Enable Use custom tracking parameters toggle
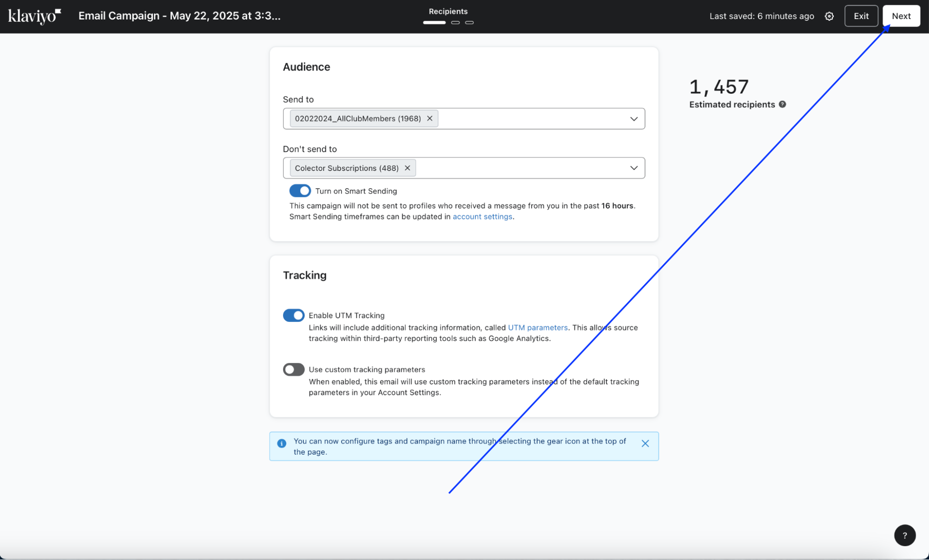The height and width of the screenshot is (560, 929). point(294,370)
